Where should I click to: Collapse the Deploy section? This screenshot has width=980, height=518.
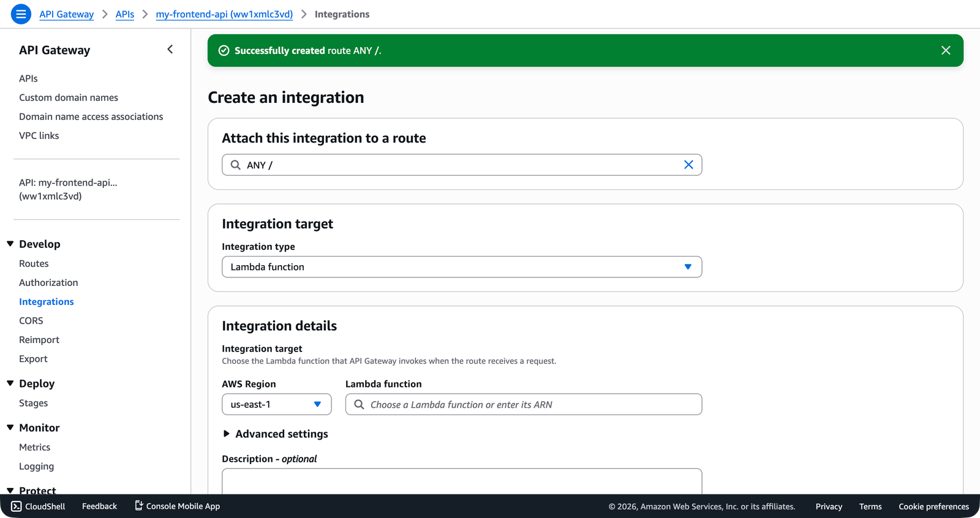click(10, 383)
